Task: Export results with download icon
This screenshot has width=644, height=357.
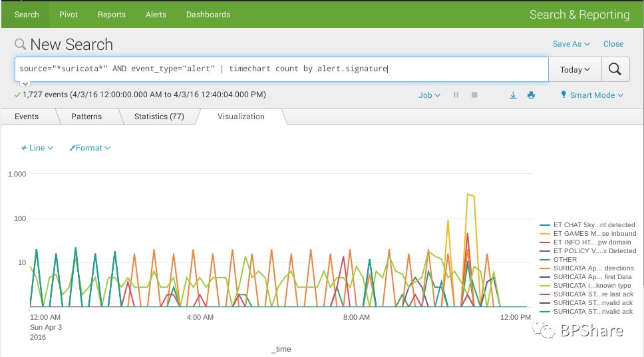Action: [x=513, y=95]
